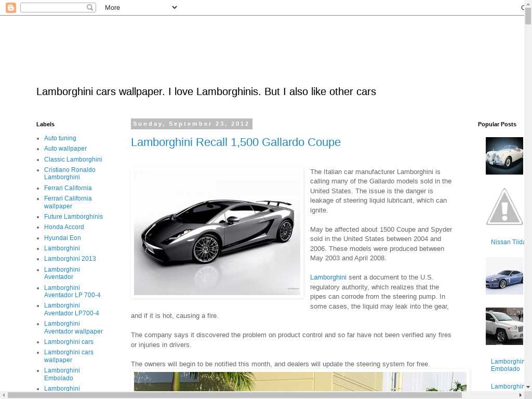Click the vertical scrollbar thumb
This screenshot has width=532, height=399.
click(x=528, y=16)
